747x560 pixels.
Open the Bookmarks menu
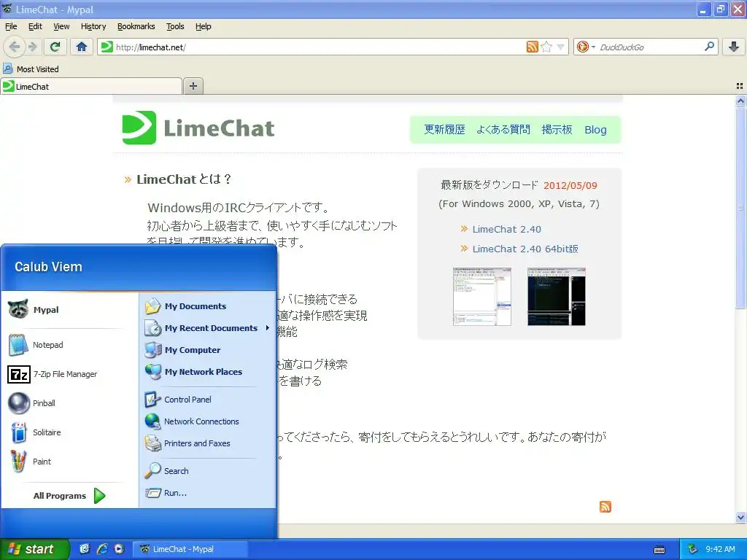pyautogui.click(x=136, y=26)
